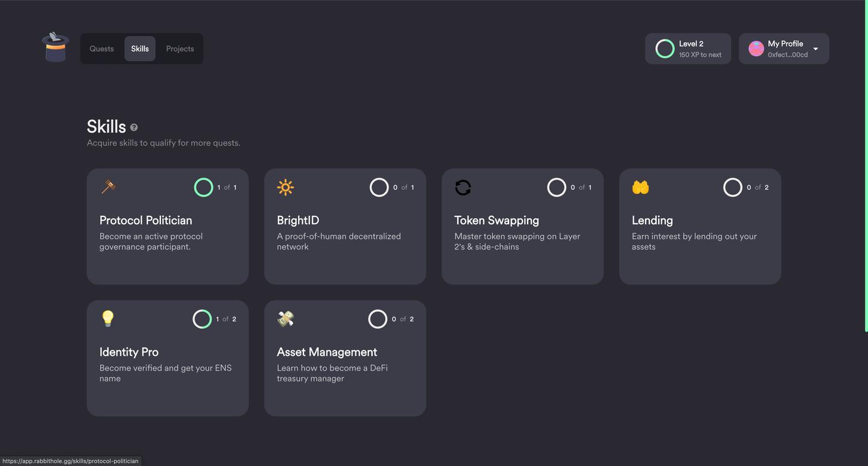Screen dimensions: 868x466
Task: Click the gavel icon on Protocol Politician
Action: 108,187
